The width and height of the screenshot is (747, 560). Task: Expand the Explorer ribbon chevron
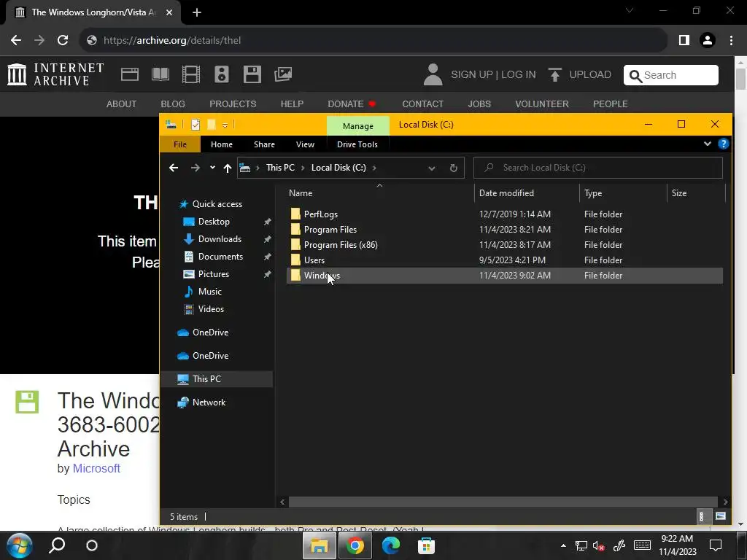708,144
